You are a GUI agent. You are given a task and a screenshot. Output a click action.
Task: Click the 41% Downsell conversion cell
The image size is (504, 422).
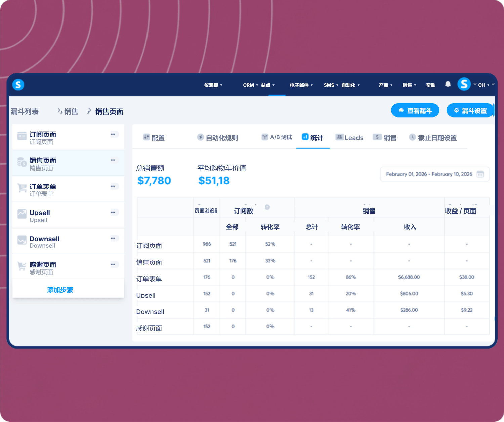(351, 310)
